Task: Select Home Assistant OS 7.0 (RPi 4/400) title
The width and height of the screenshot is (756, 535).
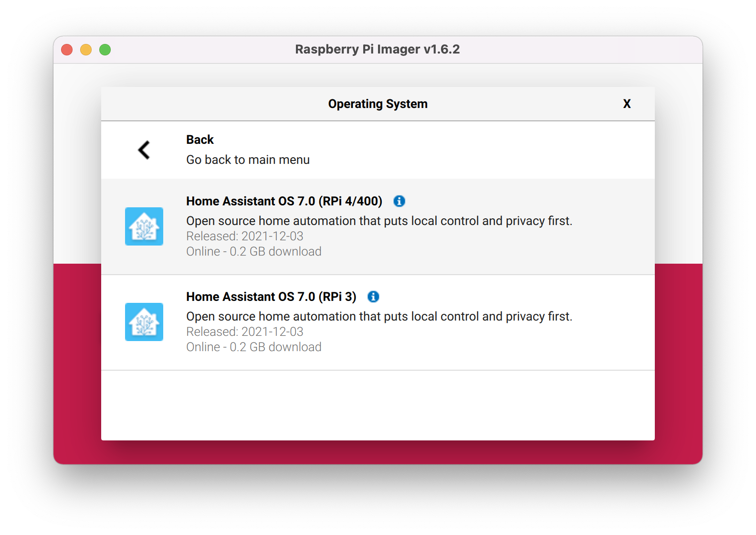Action: click(x=284, y=201)
